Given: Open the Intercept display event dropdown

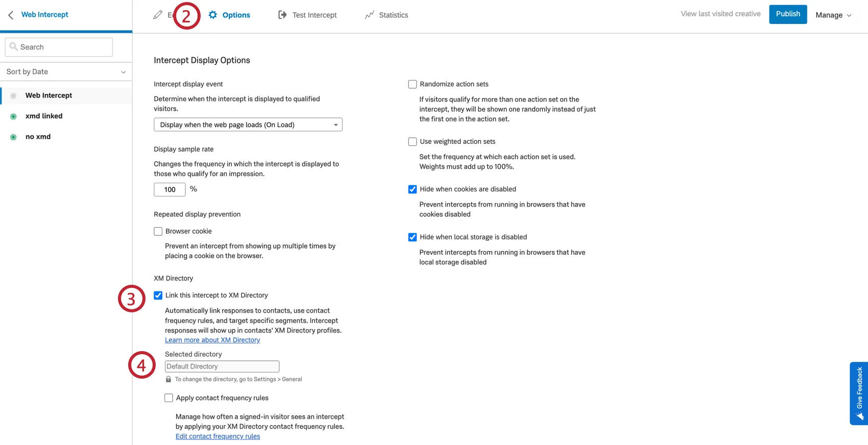Looking at the screenshot, I should click(248, 125).
